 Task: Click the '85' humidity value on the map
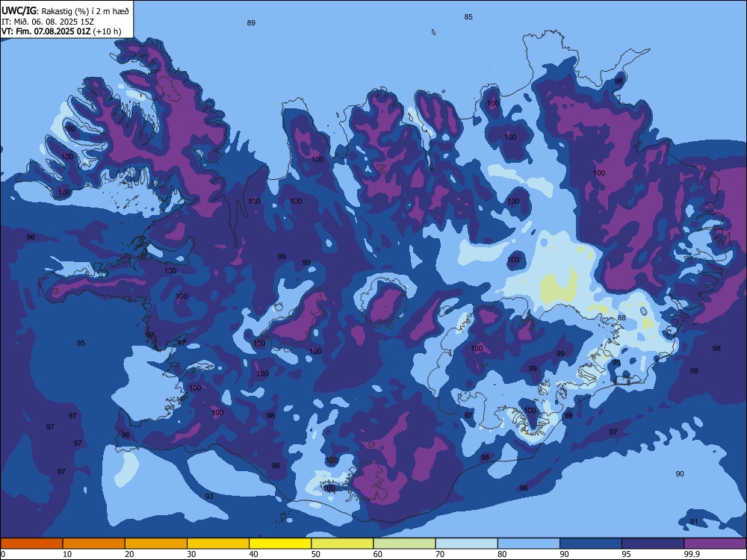click(468, 16)
